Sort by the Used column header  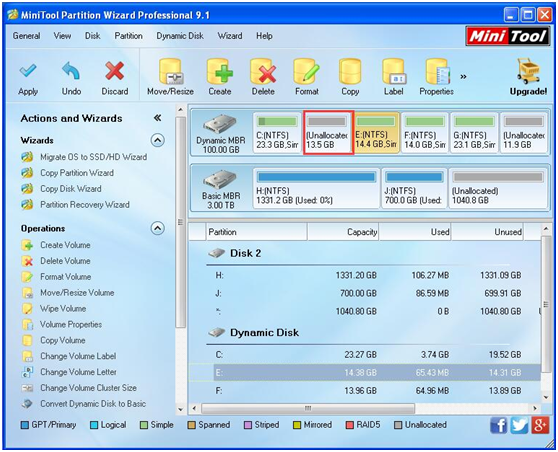click(x=415, y=232)
